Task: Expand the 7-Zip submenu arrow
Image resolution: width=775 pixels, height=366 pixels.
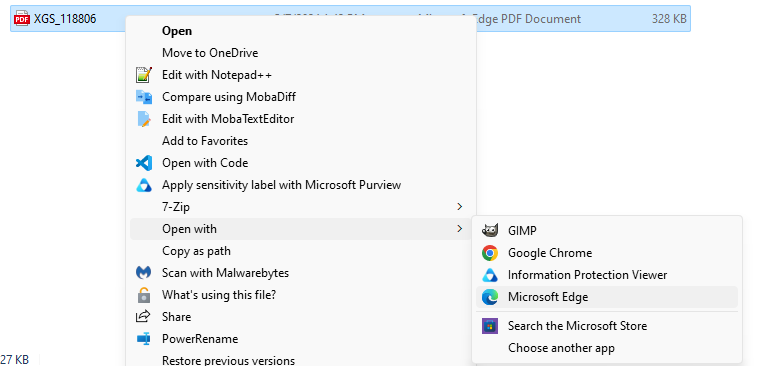Action: coord(460,206)
